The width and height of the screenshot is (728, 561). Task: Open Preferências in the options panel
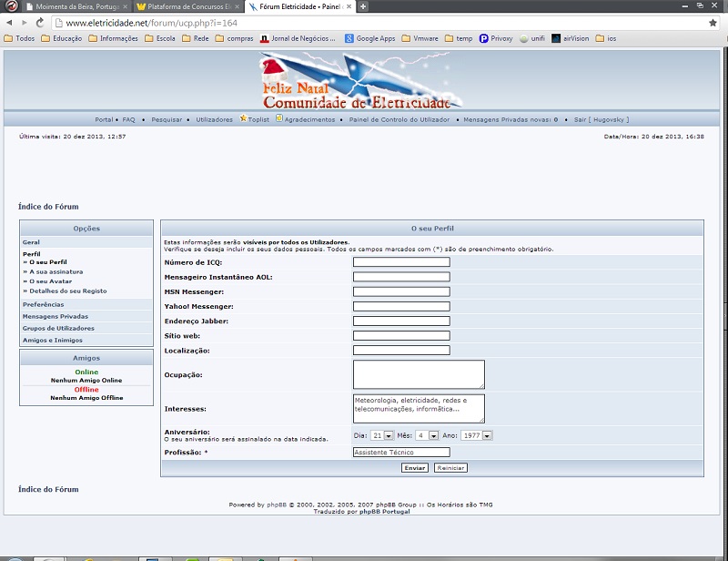pos(44,304)
